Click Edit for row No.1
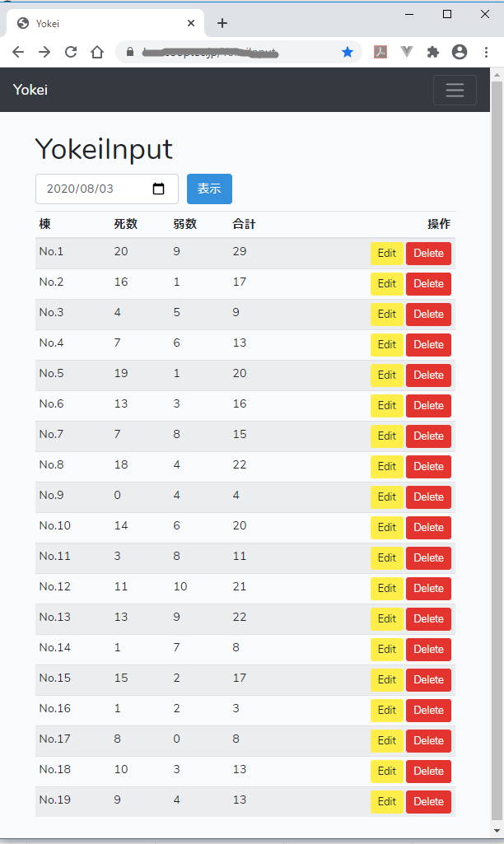This screenshot has width=504, height=844. [386, 254]
